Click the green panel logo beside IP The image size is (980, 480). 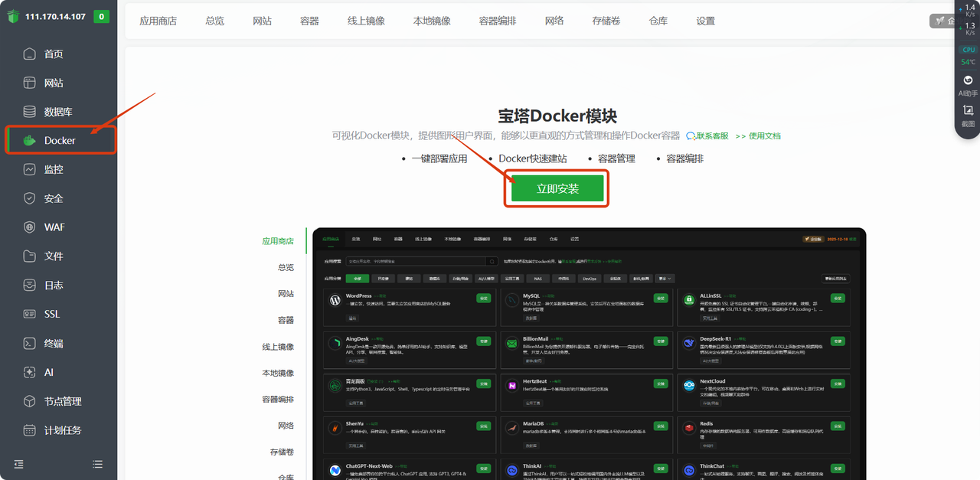[12, 17]
